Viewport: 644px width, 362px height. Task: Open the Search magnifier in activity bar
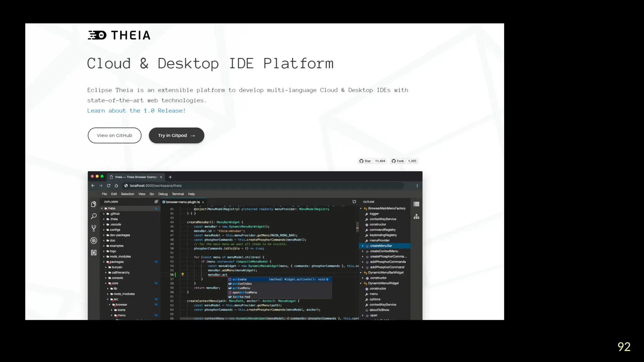(x=93, y=216)
